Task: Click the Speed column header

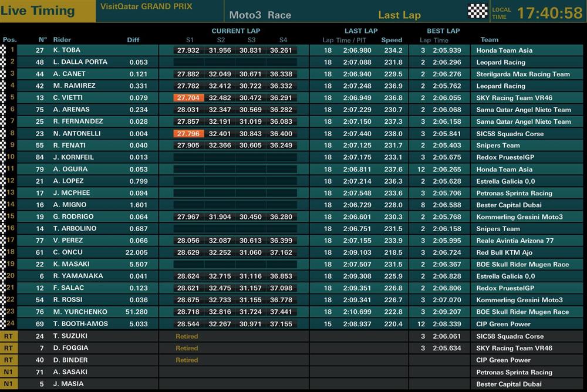Action: (x=392, y=40)
